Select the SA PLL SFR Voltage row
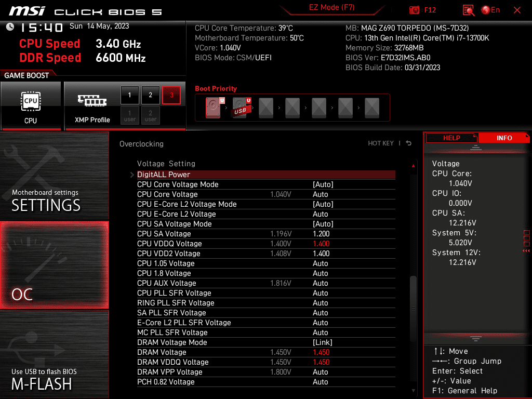 pos(265,312)
